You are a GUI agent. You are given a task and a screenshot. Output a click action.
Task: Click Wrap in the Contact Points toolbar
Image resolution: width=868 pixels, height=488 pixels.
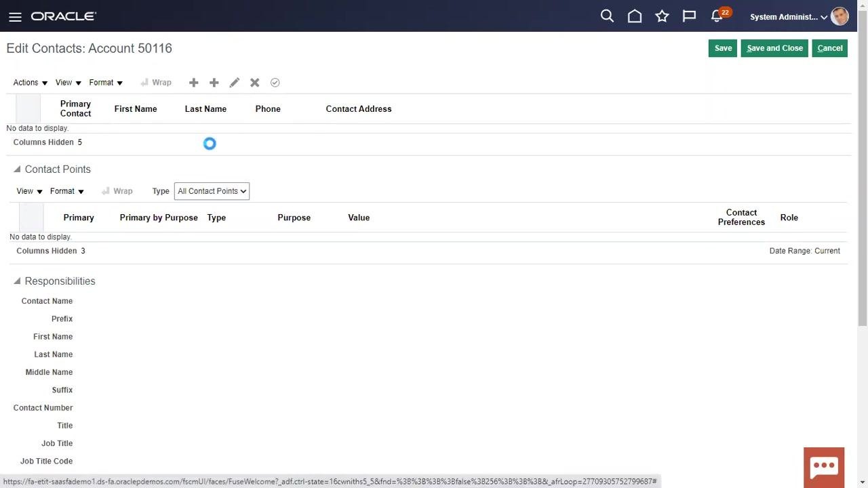click(117, 191)
